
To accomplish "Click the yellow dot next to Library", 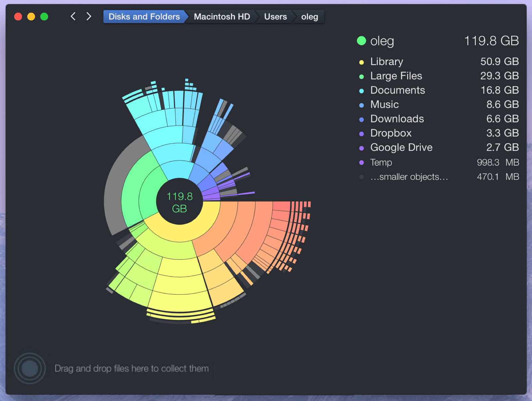I will click(361, 62).
